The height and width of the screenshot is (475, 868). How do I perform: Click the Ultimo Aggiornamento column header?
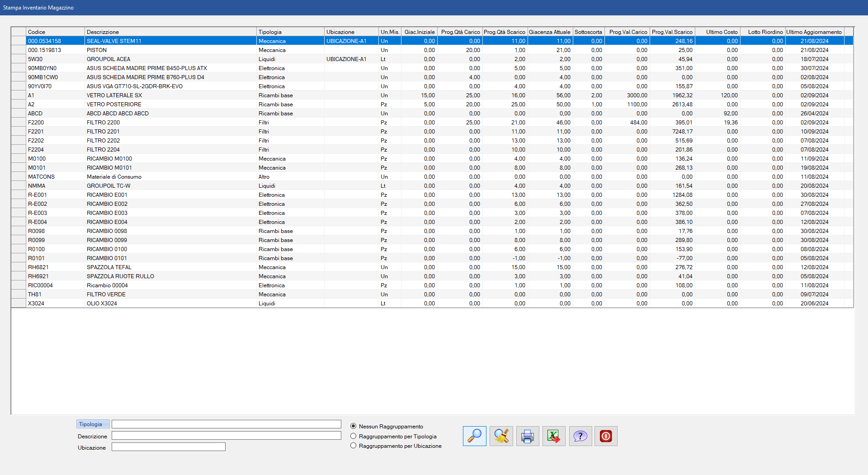click(x=814, y=32)
